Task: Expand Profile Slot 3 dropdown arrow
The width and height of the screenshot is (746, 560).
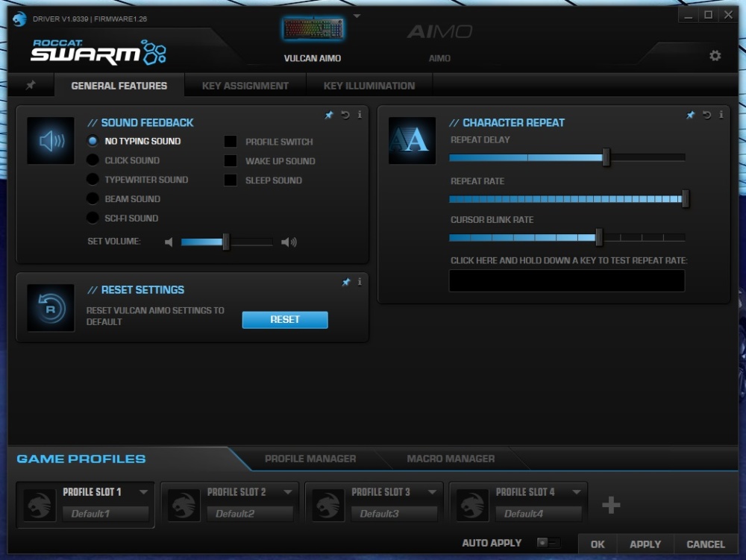Action: [432, 492]
